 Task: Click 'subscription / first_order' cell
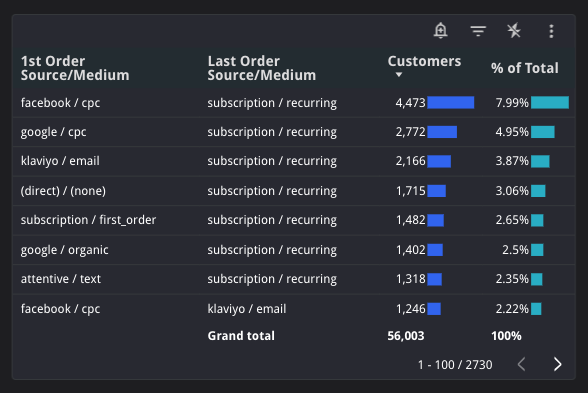click(x=88, y=220)
